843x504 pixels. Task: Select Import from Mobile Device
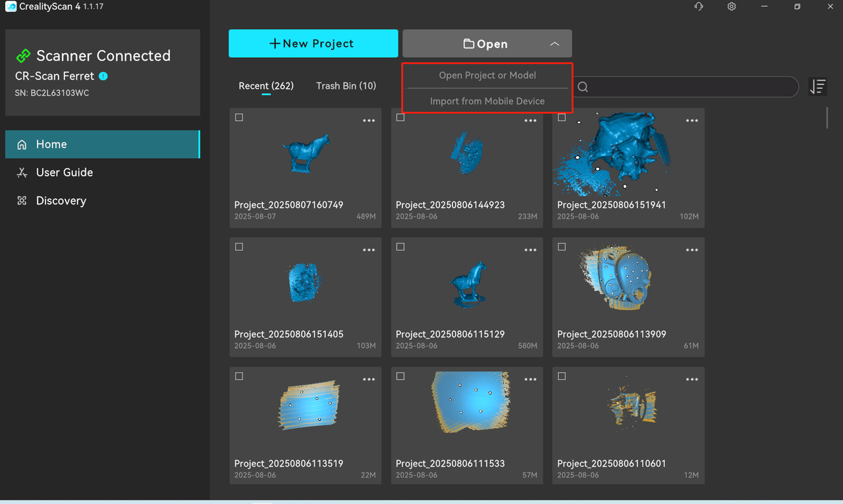(487, 101)
